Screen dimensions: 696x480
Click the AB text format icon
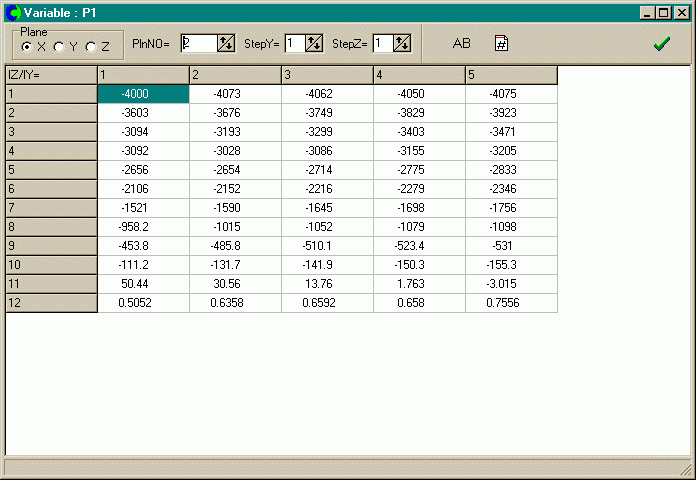pos(461,43)
